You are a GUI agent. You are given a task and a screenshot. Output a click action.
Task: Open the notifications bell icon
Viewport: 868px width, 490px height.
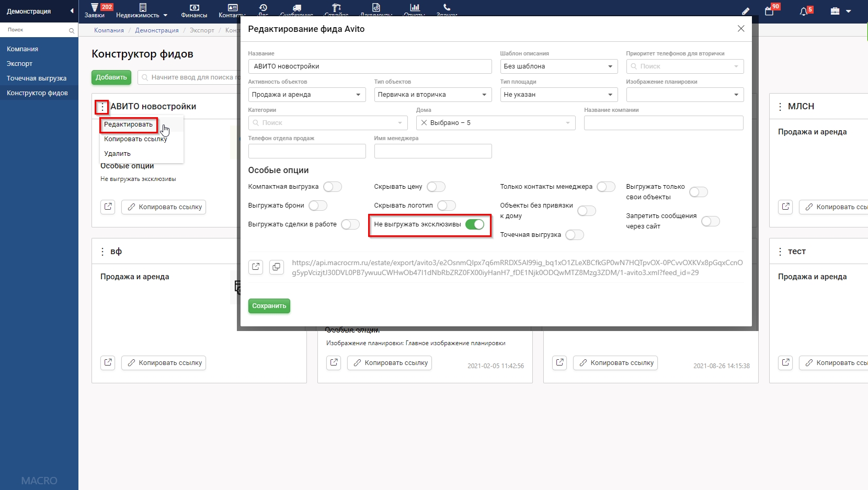[804, 11]
